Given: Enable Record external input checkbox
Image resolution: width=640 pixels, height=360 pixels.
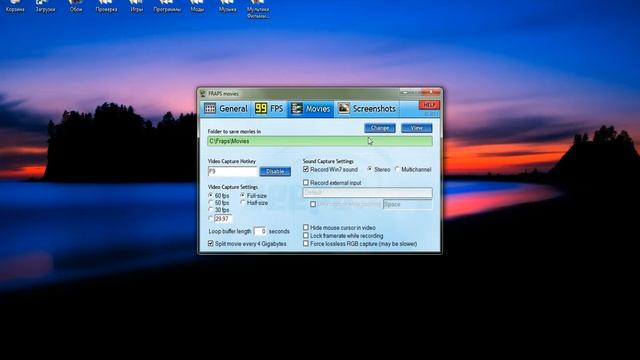Looking at the screenshot, I should pyautogui.click(x=306, y=182).
